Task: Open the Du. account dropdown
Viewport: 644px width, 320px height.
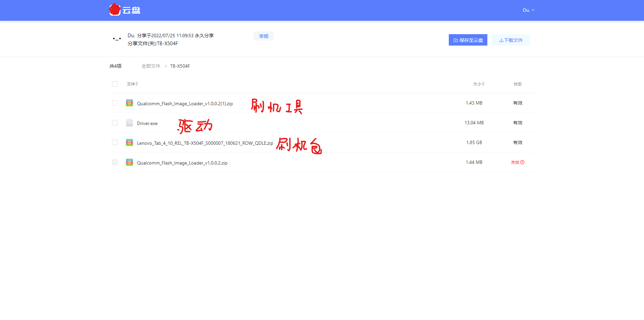Action: [x=528, y=10]
